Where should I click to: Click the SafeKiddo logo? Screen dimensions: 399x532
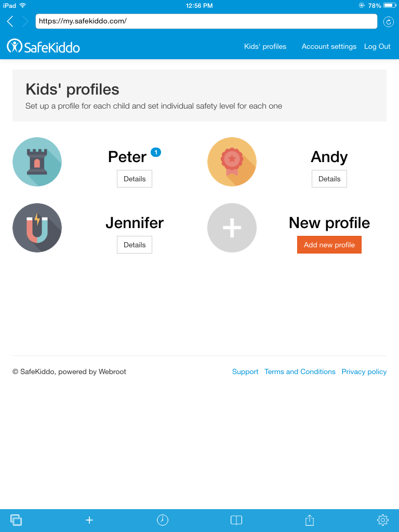[44, 47]
